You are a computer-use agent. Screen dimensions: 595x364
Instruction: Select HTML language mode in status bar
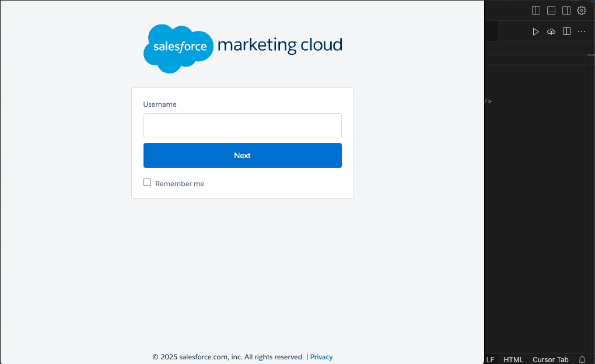click(x=513, y=359)
